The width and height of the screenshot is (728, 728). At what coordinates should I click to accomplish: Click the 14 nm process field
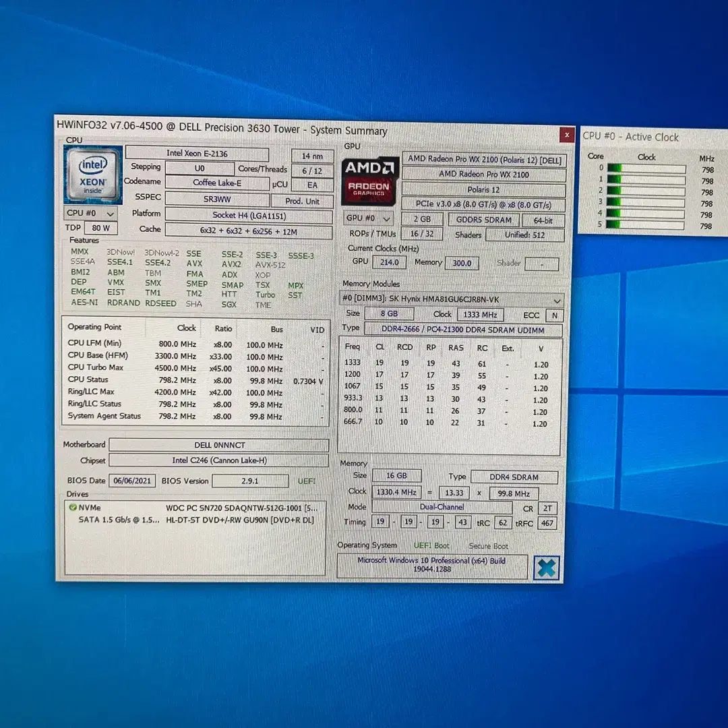(x=312, y=156)
